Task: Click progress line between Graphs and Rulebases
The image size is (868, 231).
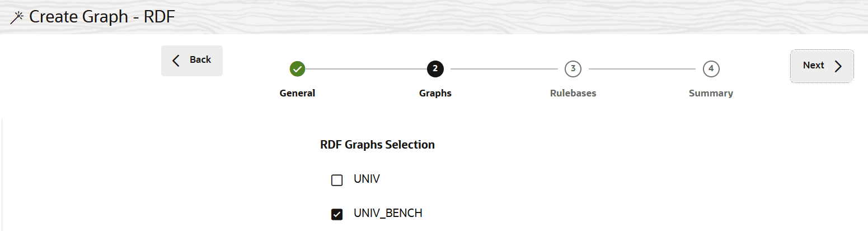Action: coord(504,69)
